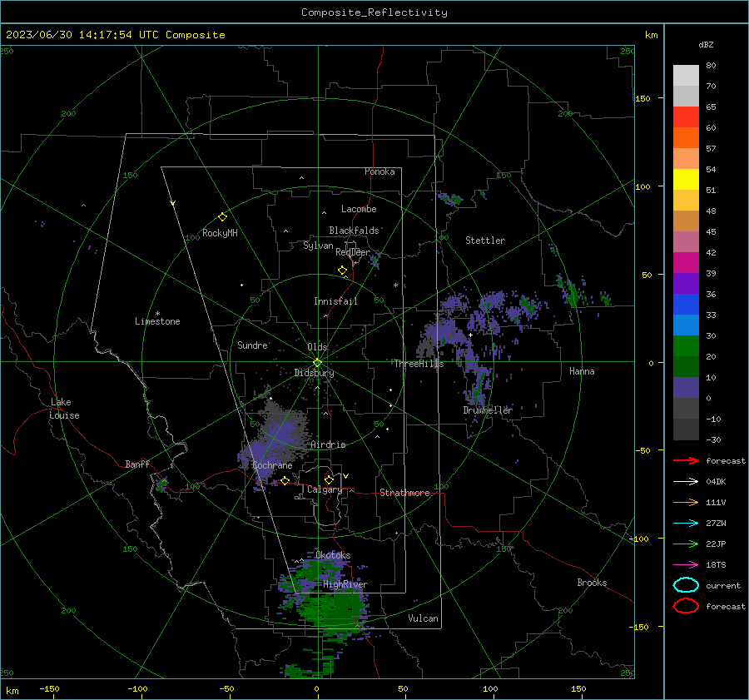Click the Lacombe city label

[x=359, y=209]
